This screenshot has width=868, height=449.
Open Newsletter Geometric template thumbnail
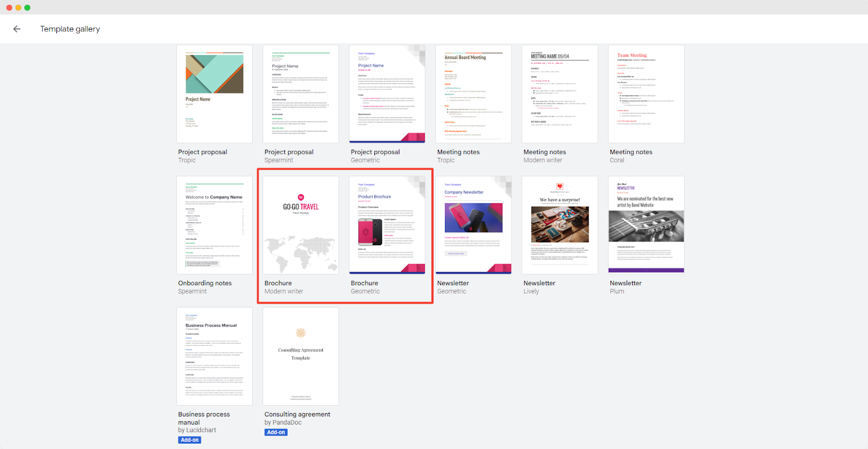473,225
